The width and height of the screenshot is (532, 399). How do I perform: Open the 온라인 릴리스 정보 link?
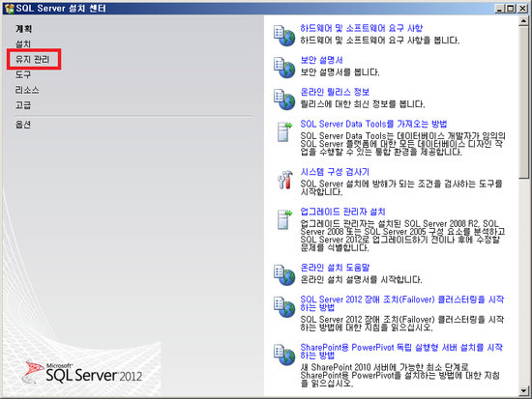[335, 92]
